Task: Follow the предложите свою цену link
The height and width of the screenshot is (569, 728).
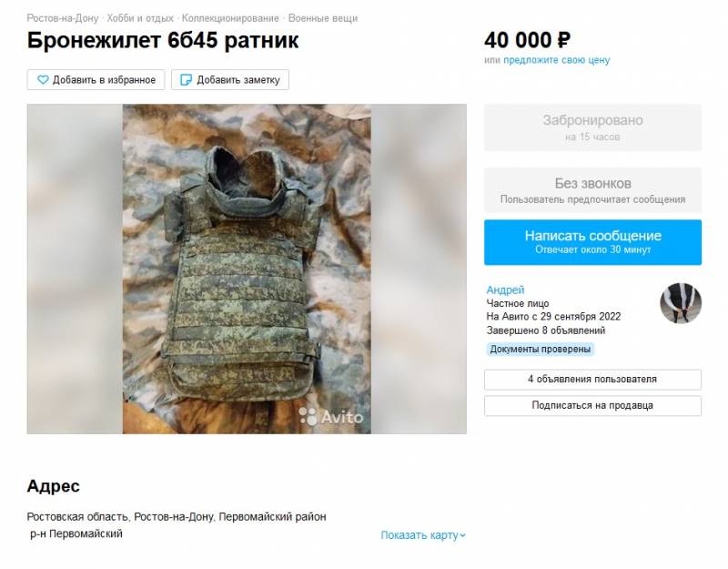Action: coord(557,60)
